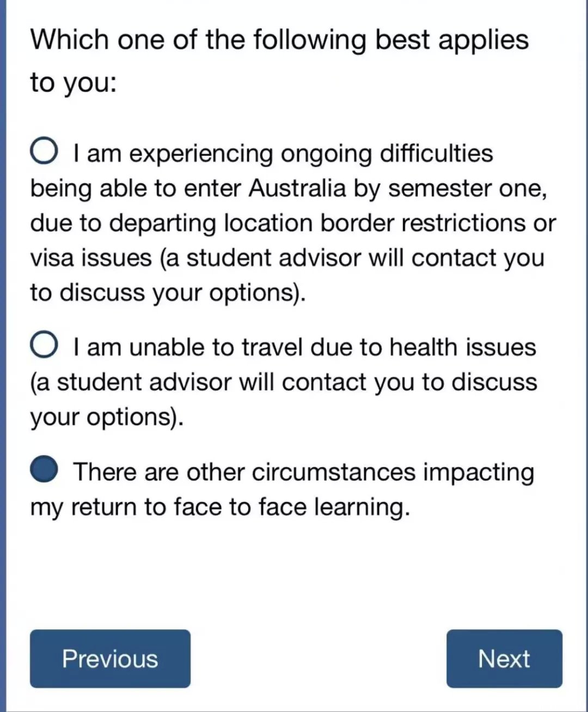The height and width of the screenshot is (712, 588).
Task: Click "There are other circumstances impacting" label text
Action: (304, 472)
